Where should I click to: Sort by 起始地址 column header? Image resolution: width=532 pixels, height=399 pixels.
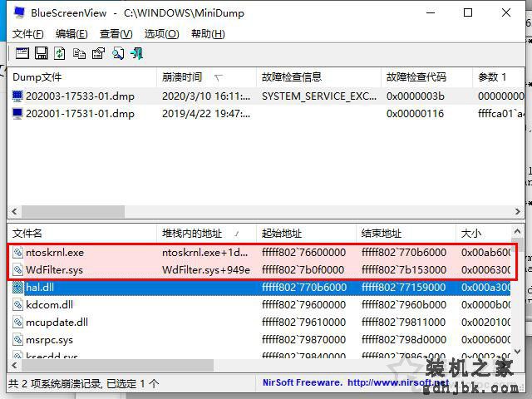[x=307, y=234]
